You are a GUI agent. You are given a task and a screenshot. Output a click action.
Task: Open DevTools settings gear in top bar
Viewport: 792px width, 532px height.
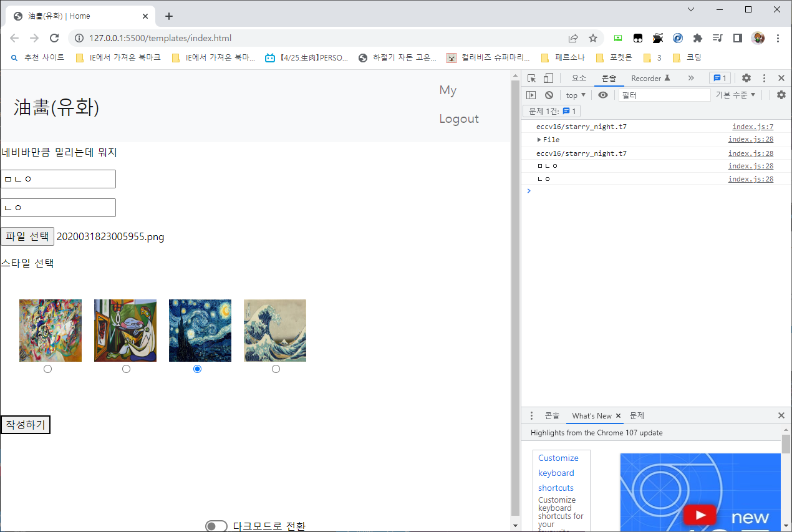coord(746,78)
